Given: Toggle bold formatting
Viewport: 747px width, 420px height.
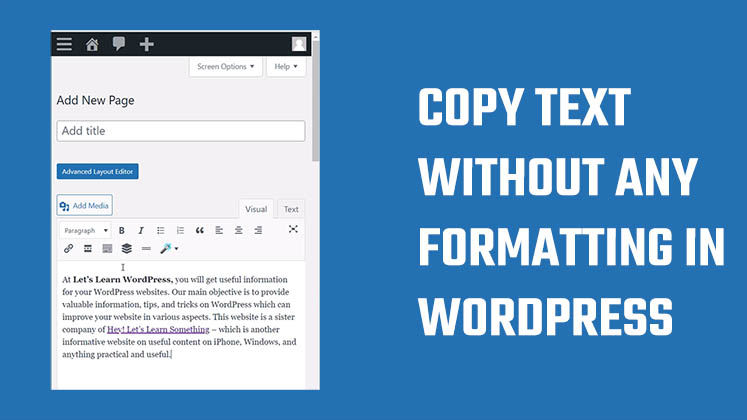Looking at the screenshot, I should (121, 230).
